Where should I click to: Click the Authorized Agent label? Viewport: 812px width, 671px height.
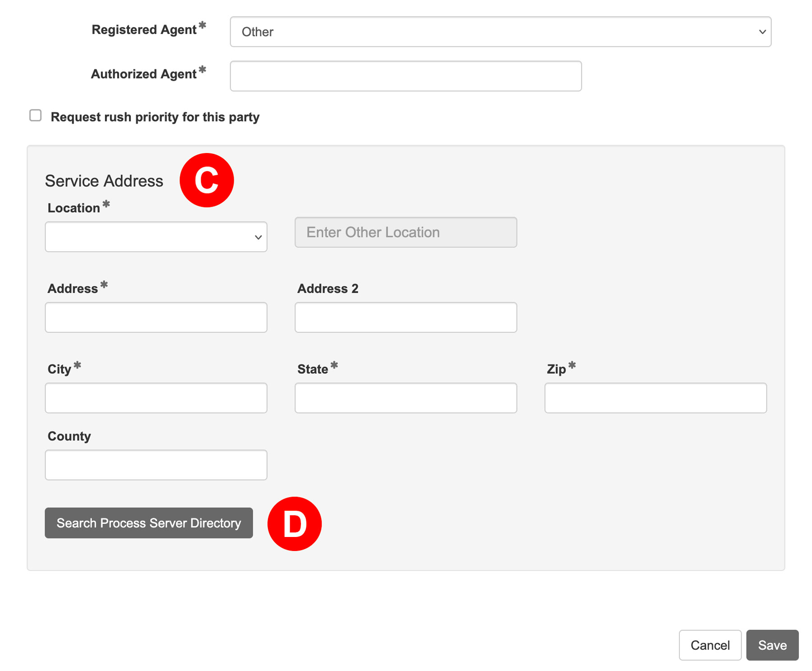tap(143, 74)
